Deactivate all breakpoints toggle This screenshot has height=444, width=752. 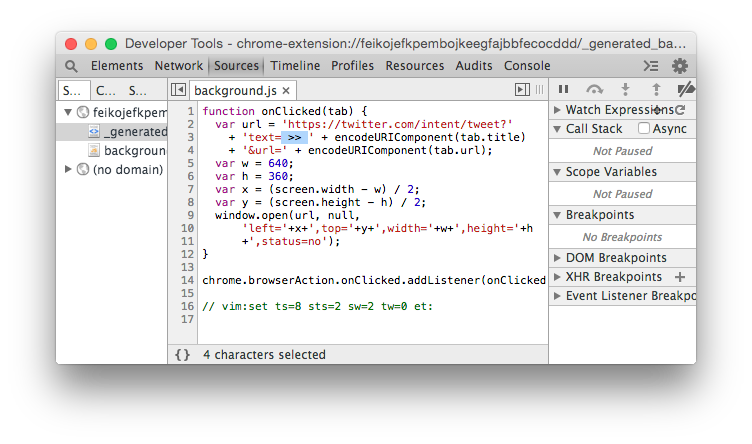coord(685,90)
